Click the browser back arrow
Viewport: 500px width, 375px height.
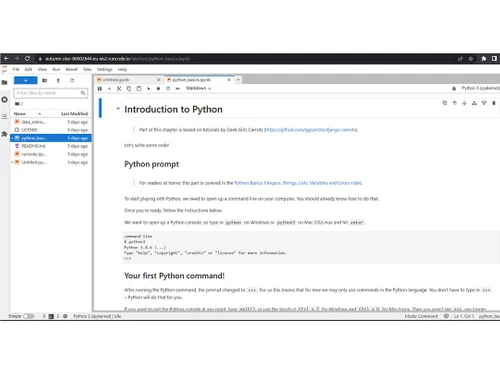pyautogui.click(x=6, y=58)
